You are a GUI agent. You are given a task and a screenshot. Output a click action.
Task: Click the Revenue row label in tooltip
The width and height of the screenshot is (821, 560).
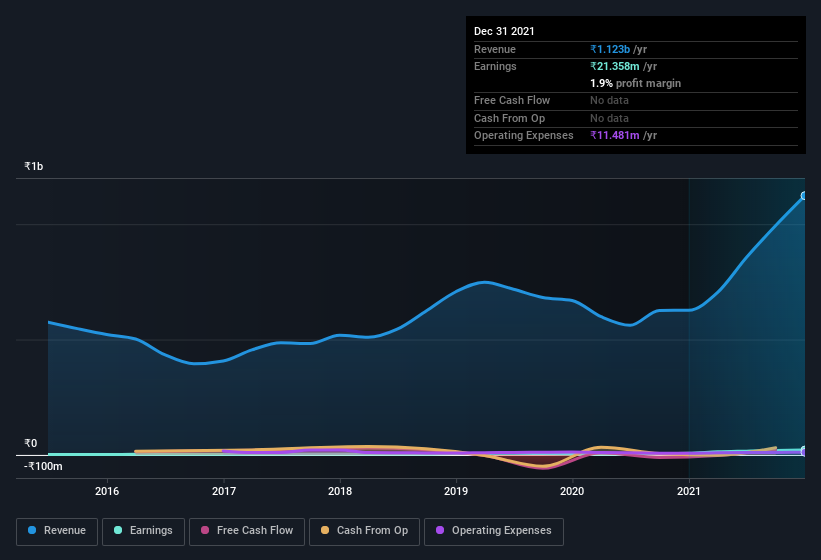495,49
